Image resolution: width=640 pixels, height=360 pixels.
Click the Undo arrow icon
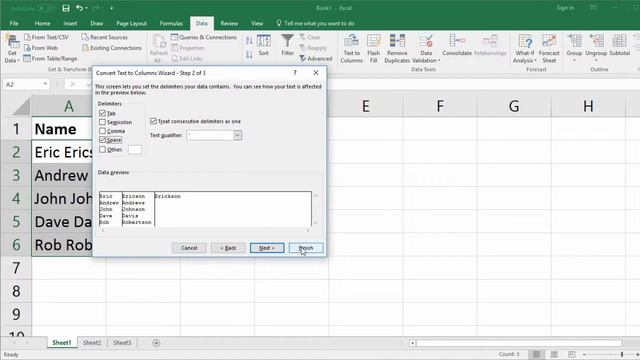point(80,8)
